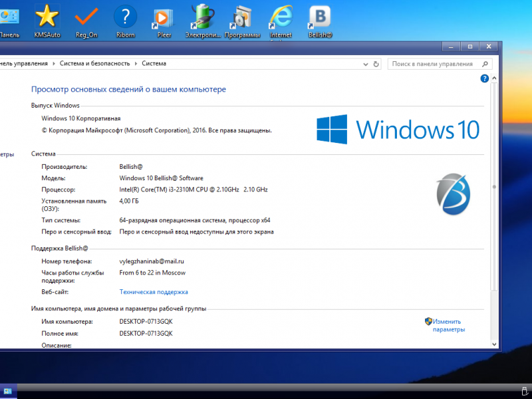Click the taskbar control panel button
The width and height of the screenshot is (532, 399).
pyautogui.click(x=8, y=391)
